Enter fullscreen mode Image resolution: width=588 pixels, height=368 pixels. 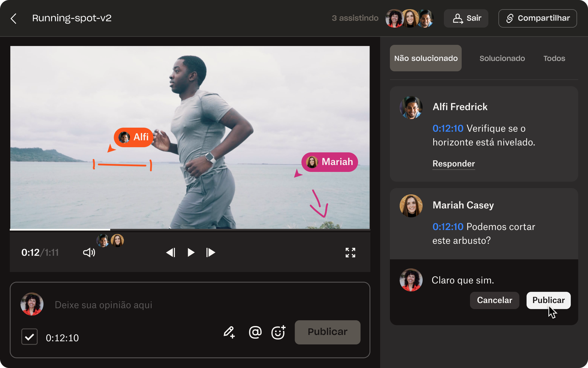coord(350,252)
